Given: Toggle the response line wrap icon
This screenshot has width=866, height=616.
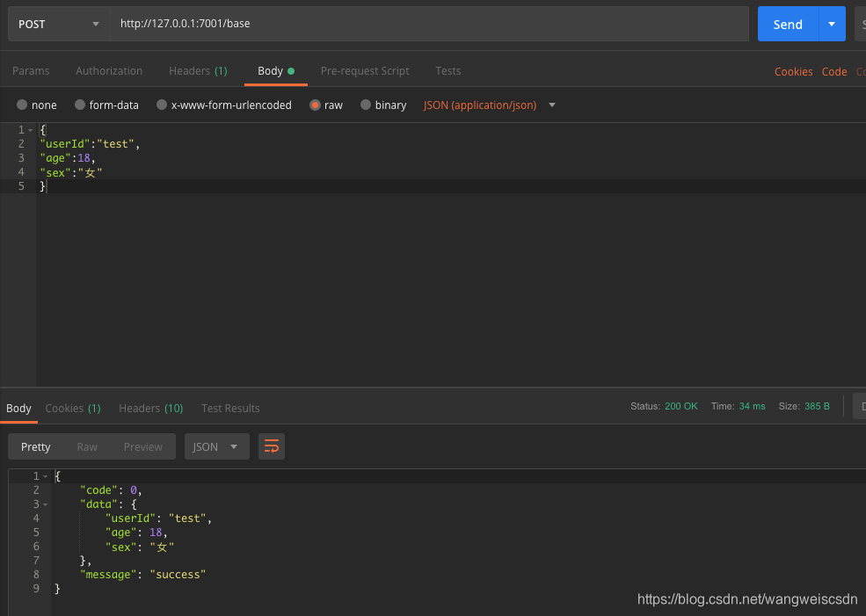Looking at the screenshot, I should 271,446.
